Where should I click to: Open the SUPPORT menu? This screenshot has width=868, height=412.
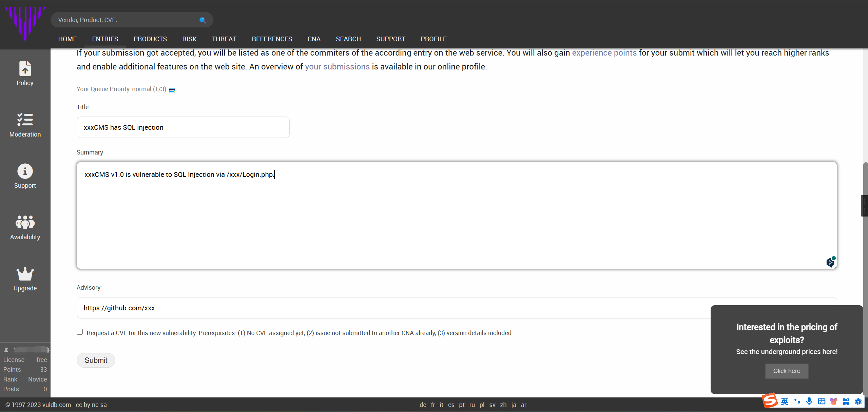(x=391, y=39)
